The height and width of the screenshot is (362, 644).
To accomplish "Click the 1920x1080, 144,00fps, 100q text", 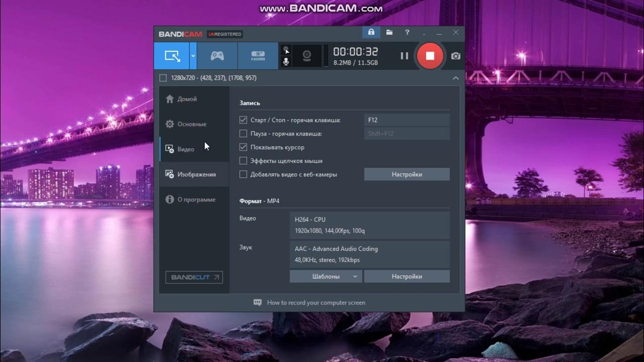I will pyautogui.click(x=330, y=231).
